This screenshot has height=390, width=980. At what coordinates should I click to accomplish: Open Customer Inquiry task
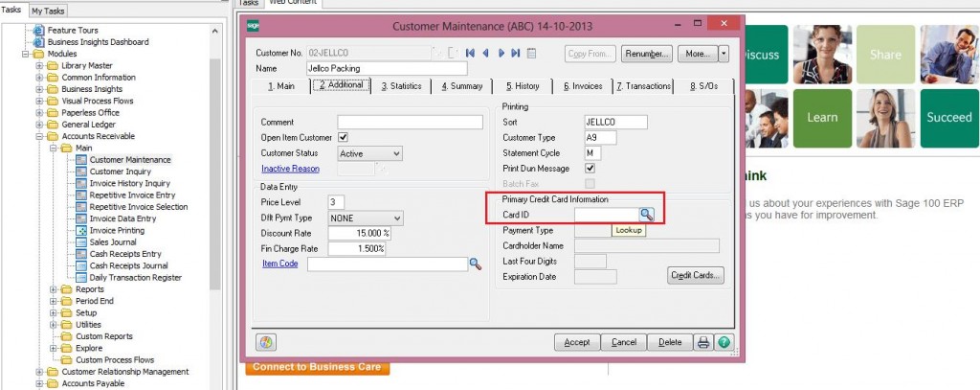click(x=120, y=172)
